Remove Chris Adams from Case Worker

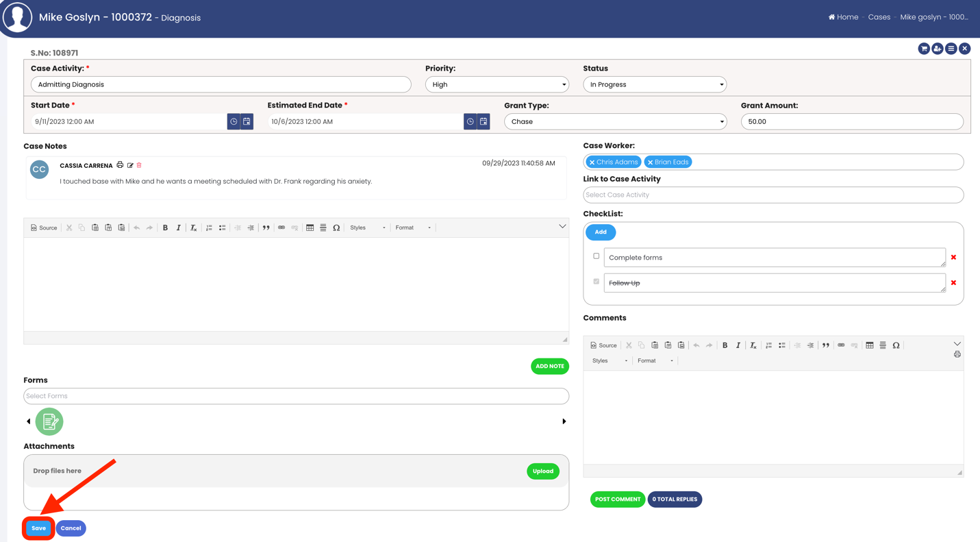click(x=592, y=162)
